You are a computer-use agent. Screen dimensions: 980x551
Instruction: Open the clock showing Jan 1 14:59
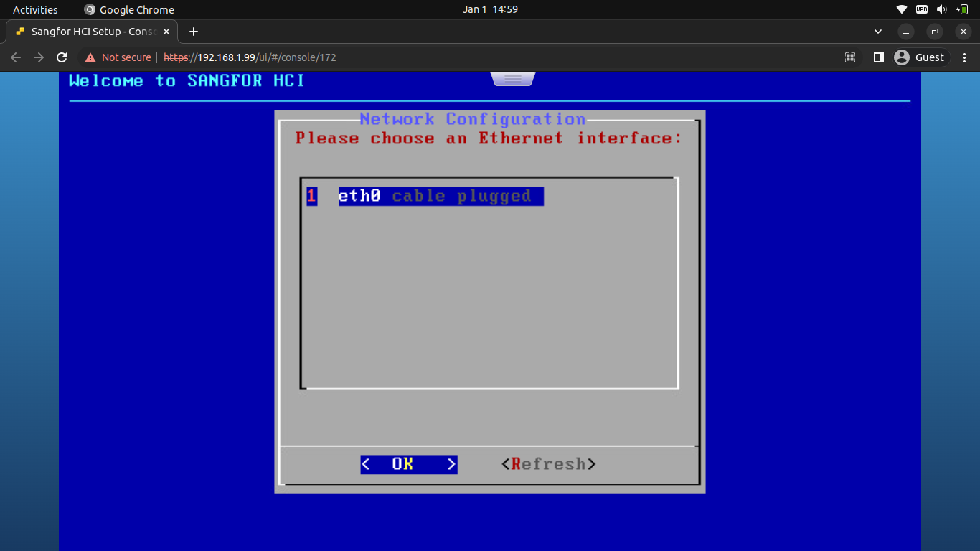[x=490, y=9]
